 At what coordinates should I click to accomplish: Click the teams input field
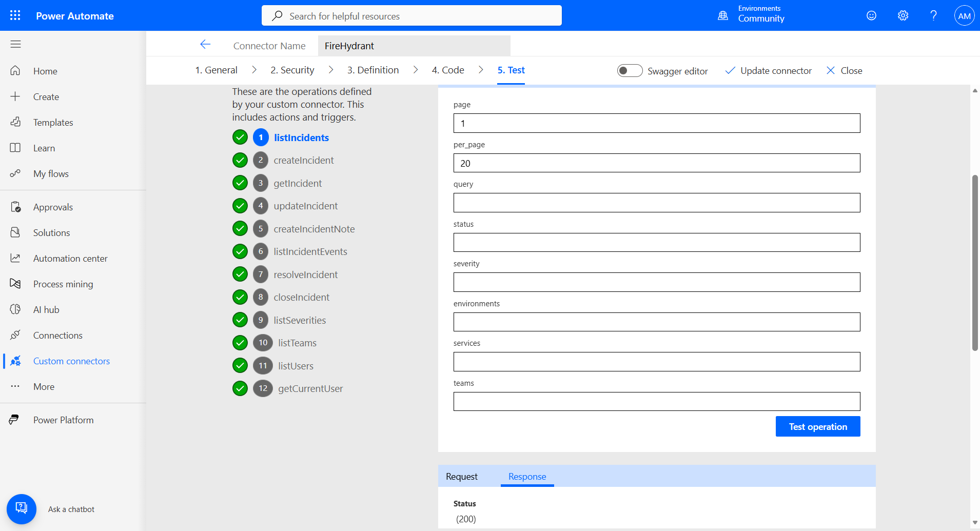coord(657,401)
